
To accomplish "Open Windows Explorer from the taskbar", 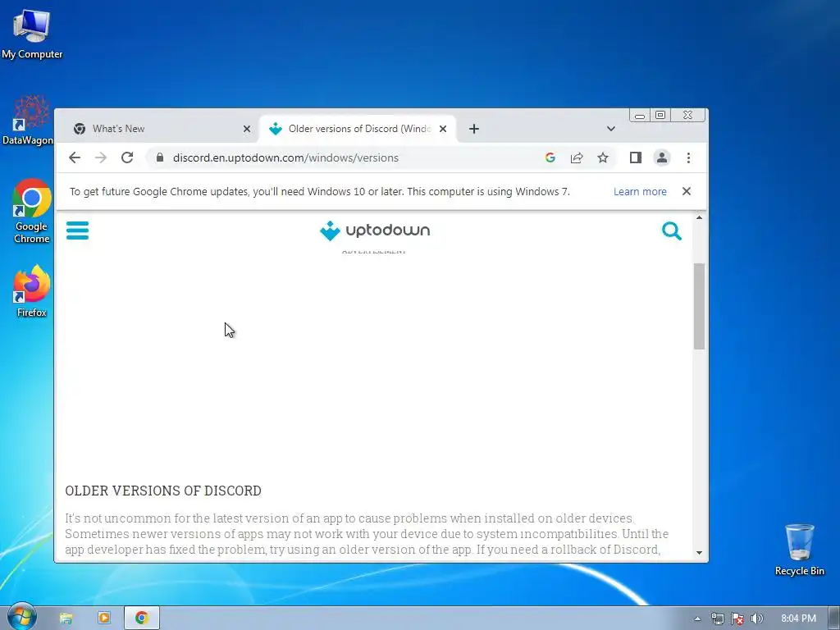I will pos(66,619).
